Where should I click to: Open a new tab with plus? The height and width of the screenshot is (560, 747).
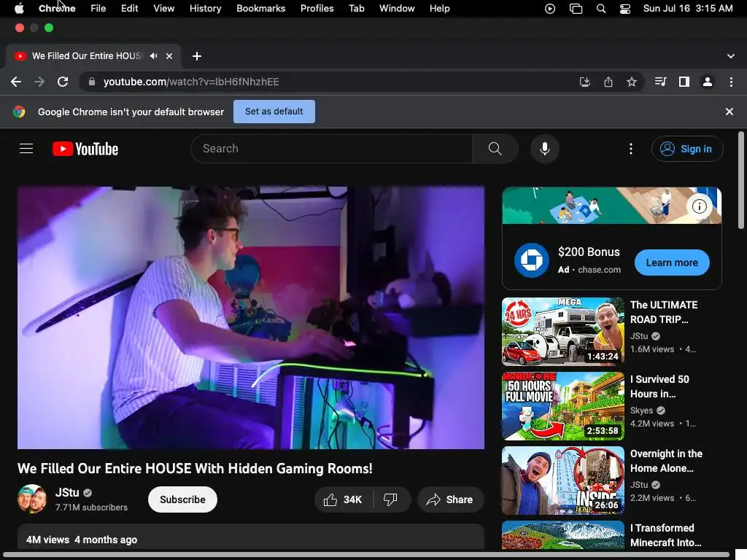pos(197,56)
